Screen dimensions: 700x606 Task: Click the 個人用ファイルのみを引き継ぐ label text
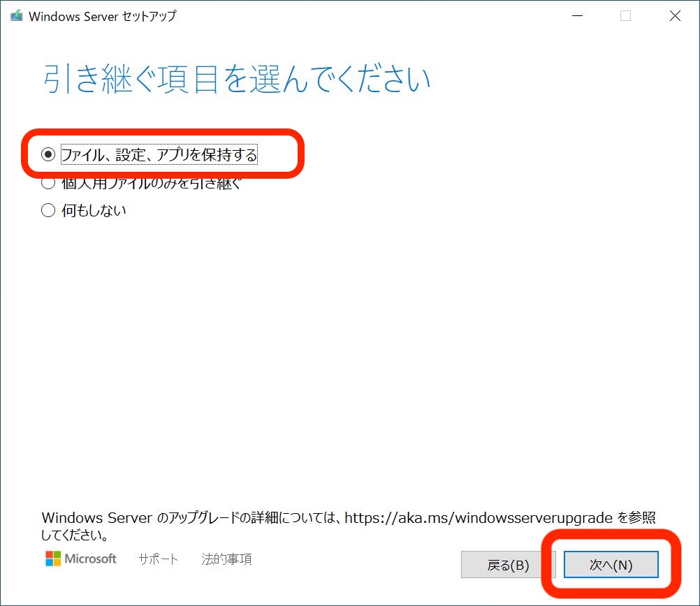[152, 184]
